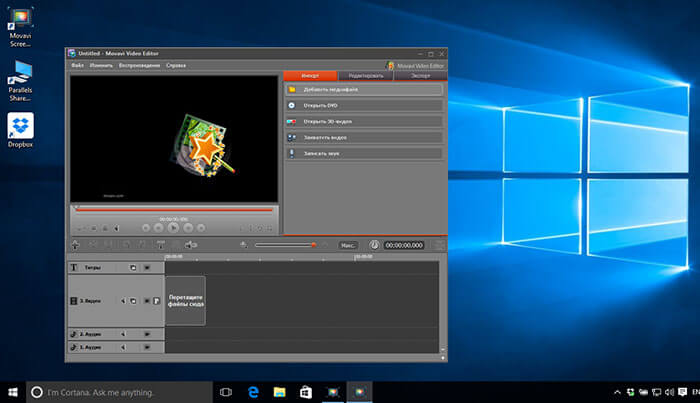Click the note icon of 1. Аудио track

pyautogui.click(x=74, y=347)
